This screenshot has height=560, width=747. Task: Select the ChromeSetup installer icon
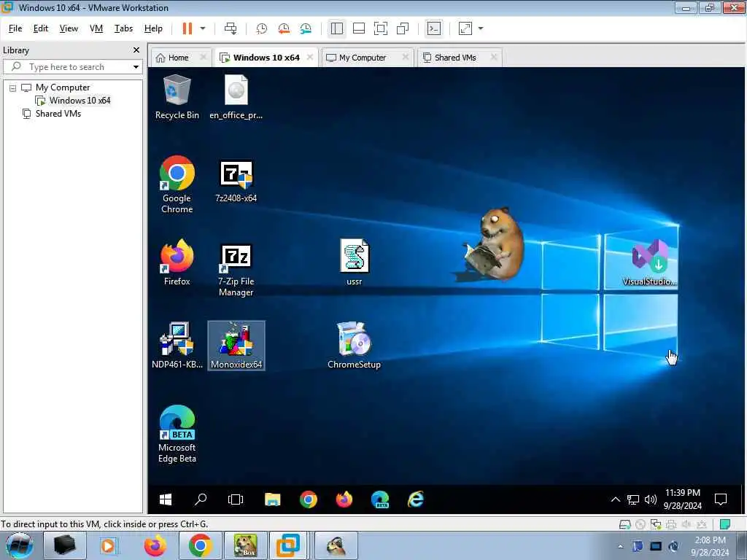(x=354, y=346)
